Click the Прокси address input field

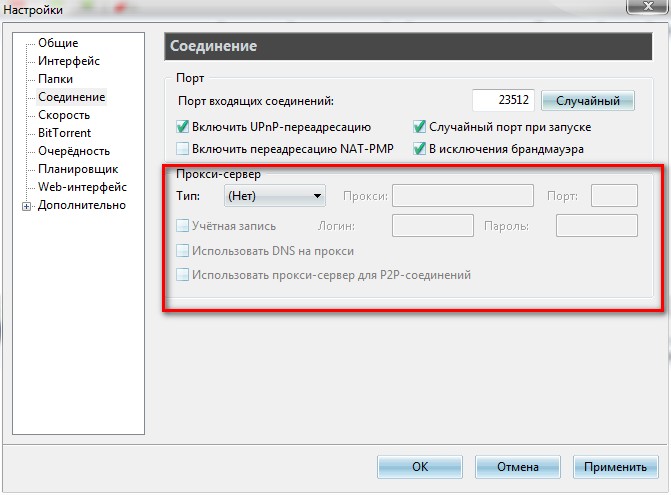tap(463, 196)
